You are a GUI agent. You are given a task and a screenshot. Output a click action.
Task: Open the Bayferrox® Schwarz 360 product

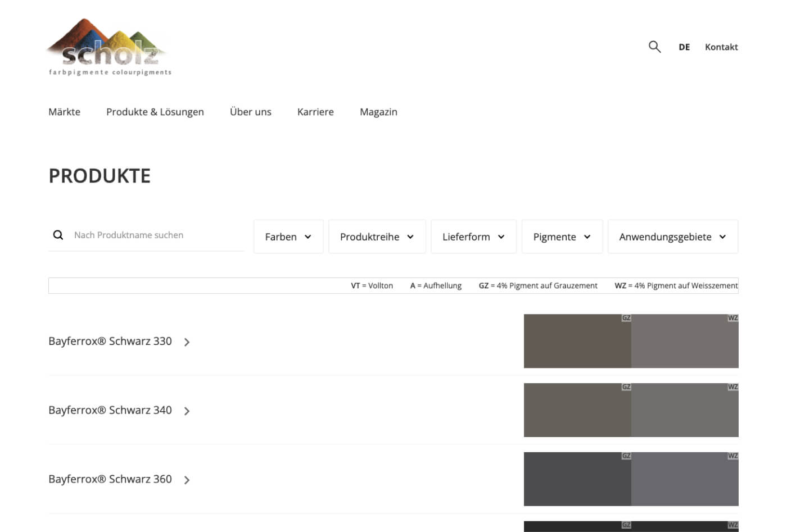tap(110, 479)
